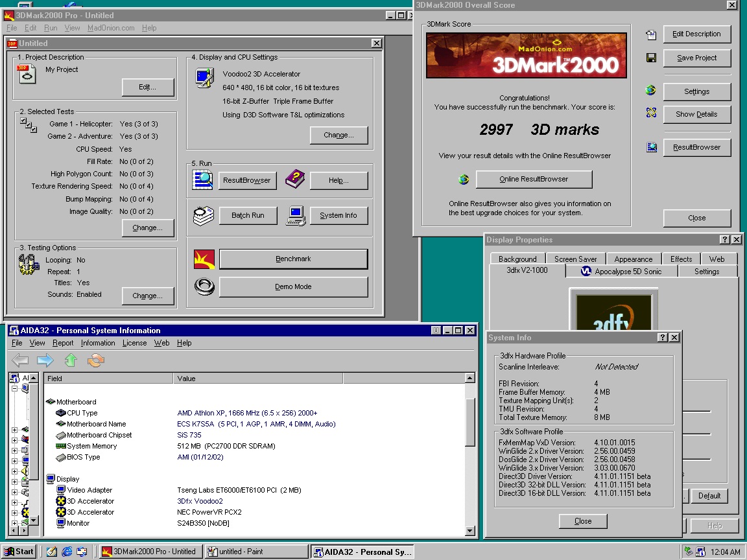
Task: Click the purple help book icon in 3DMark
Action: click(295, 180)
